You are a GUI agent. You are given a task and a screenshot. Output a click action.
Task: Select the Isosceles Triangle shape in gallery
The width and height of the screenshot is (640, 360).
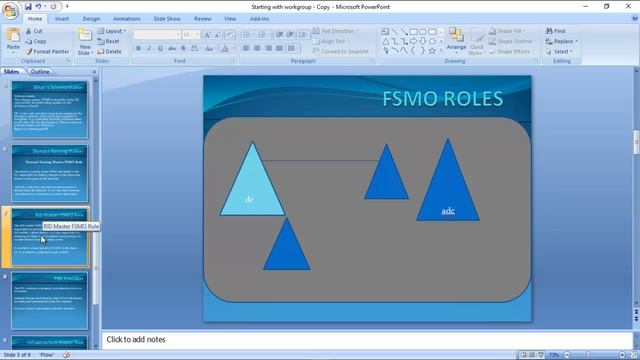click(385, 41)
